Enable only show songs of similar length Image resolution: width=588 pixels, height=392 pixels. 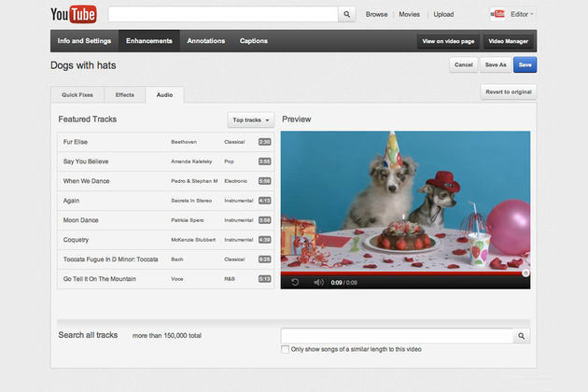[x=285, y=350]
